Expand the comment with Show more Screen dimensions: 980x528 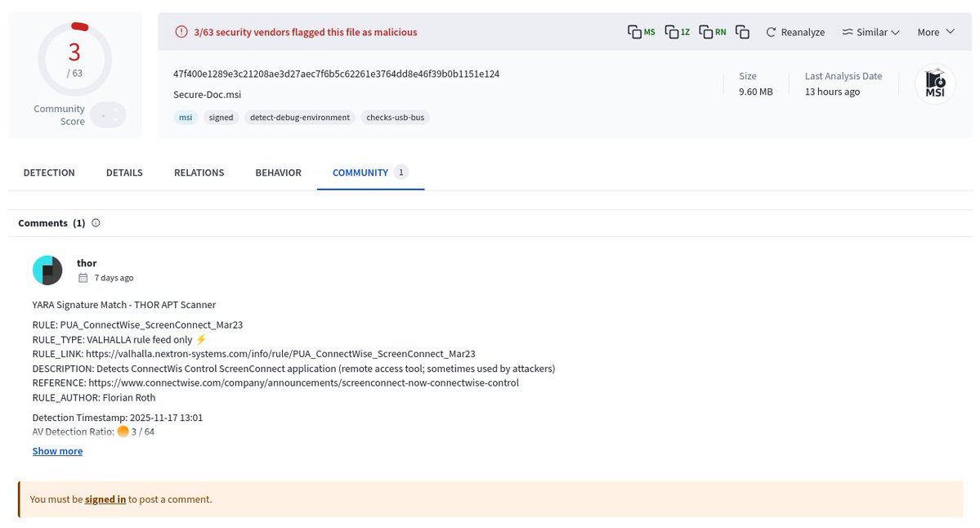[56, 450]
